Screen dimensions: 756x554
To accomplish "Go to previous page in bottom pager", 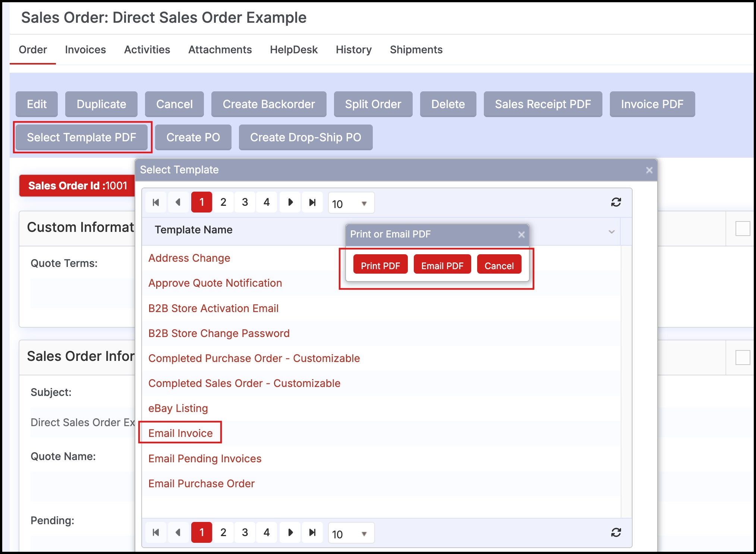I will click(x=178, y=532).
